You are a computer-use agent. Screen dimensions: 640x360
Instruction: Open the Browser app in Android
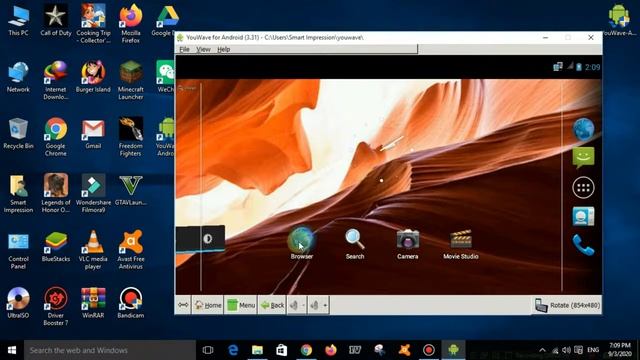[302, 243]
